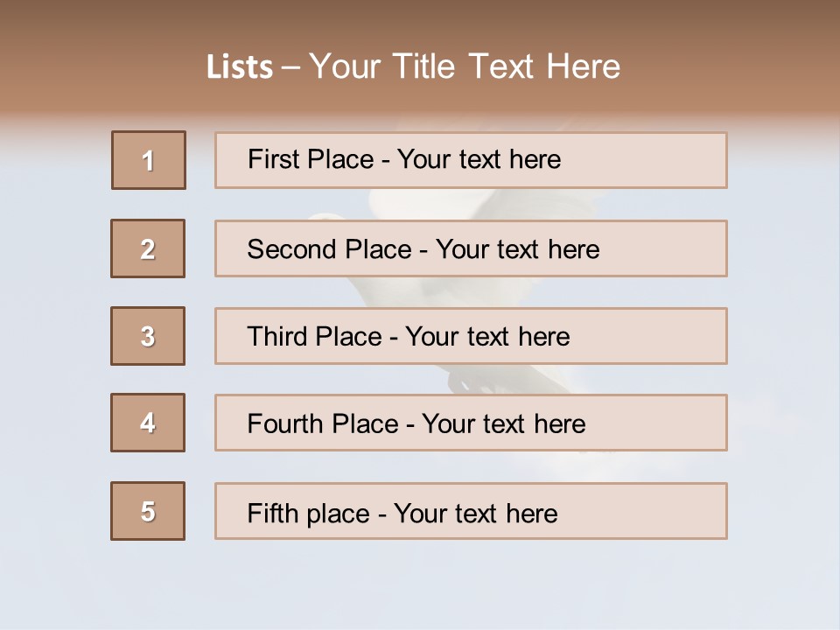Click 'Your Title Text Here' in the title
The image size is (840, 630).
[465, 66]
